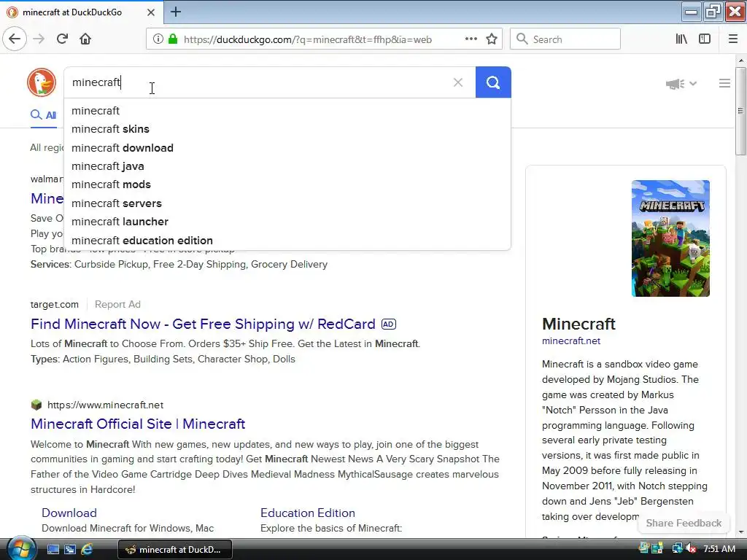Viewport: 747px width, 560px height.
Task: Close the minecraft at DuckDuckGo tab
Action: click(x=150, y=12)
